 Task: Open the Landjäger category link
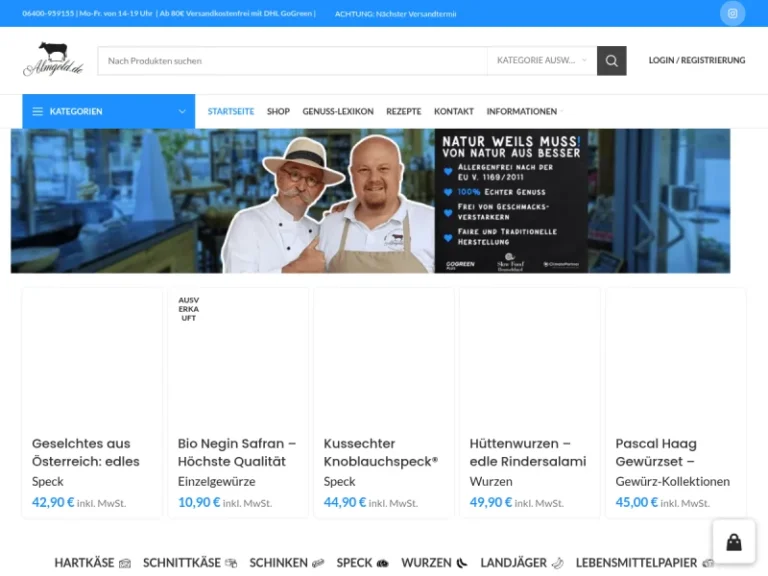click(x=521, y=563)
